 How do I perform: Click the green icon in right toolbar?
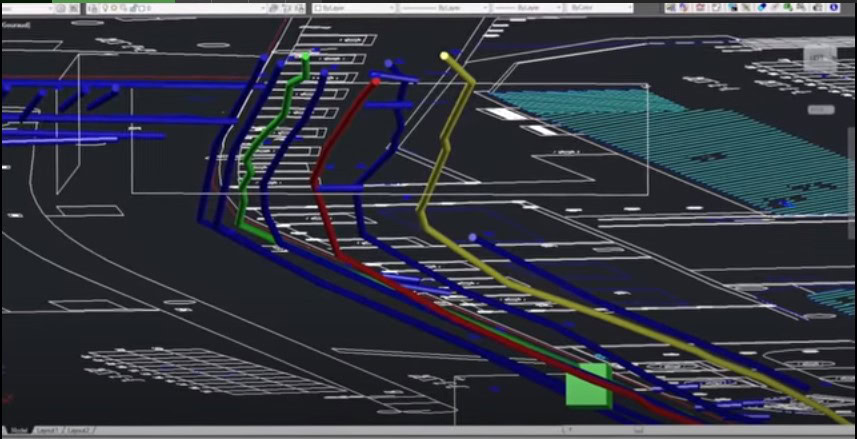pos(788,8)
